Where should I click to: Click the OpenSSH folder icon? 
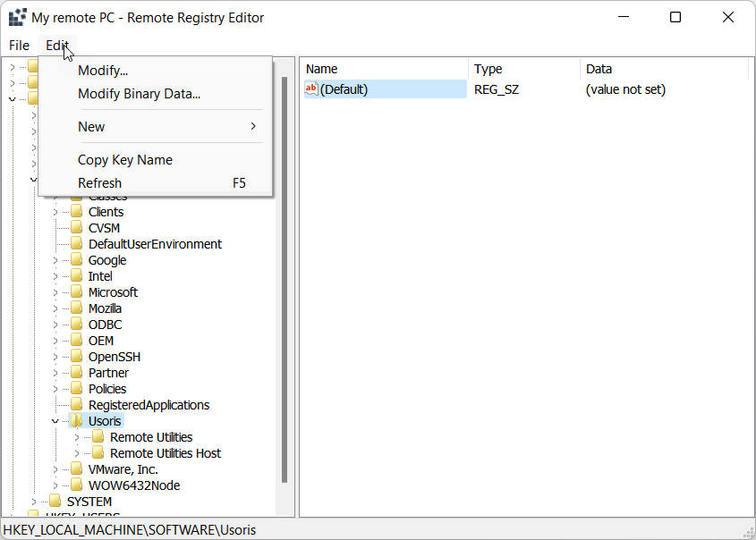pos(77,357)
